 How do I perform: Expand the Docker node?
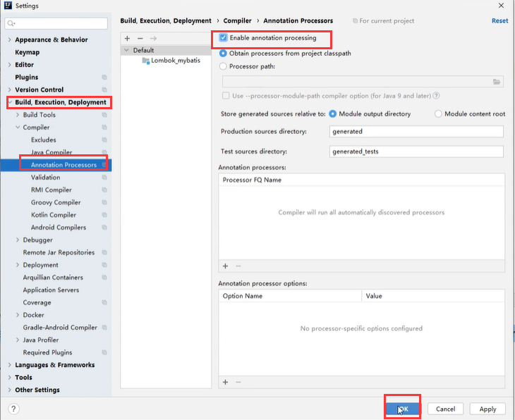[x=18, y=315]
